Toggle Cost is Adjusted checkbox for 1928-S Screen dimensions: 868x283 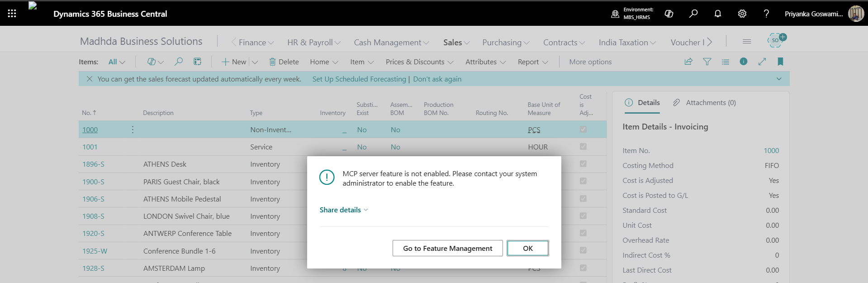[583, 268]
